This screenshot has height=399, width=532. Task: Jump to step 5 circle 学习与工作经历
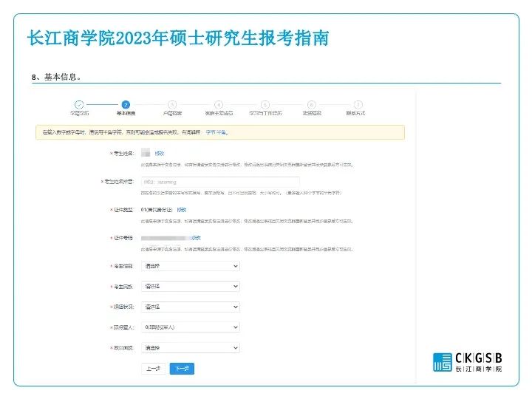(265, 104)
